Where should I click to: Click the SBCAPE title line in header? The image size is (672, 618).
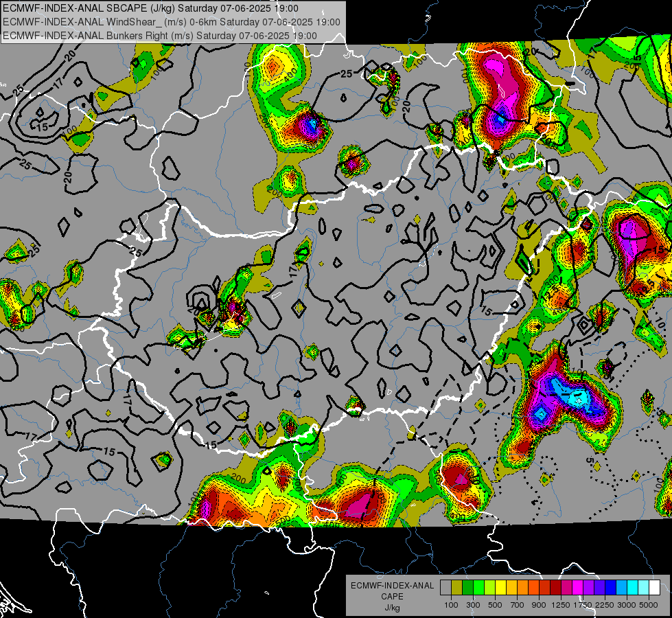tap(150, 8)
